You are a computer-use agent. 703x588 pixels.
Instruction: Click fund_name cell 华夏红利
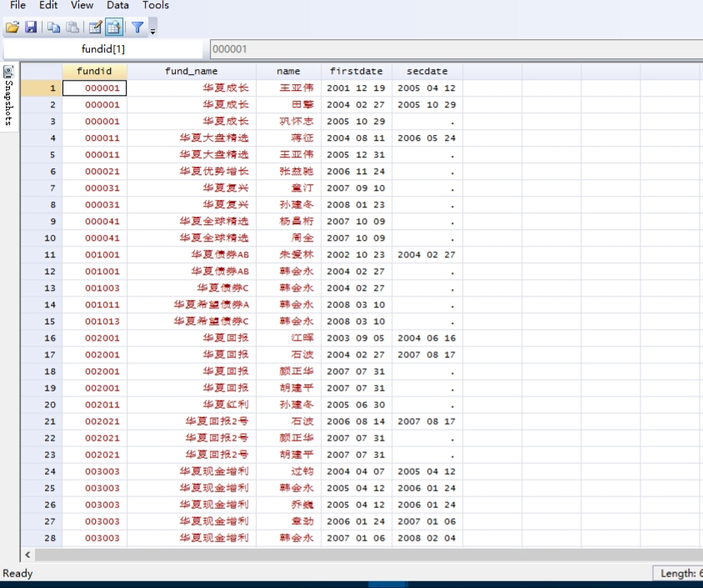[192, 405]
